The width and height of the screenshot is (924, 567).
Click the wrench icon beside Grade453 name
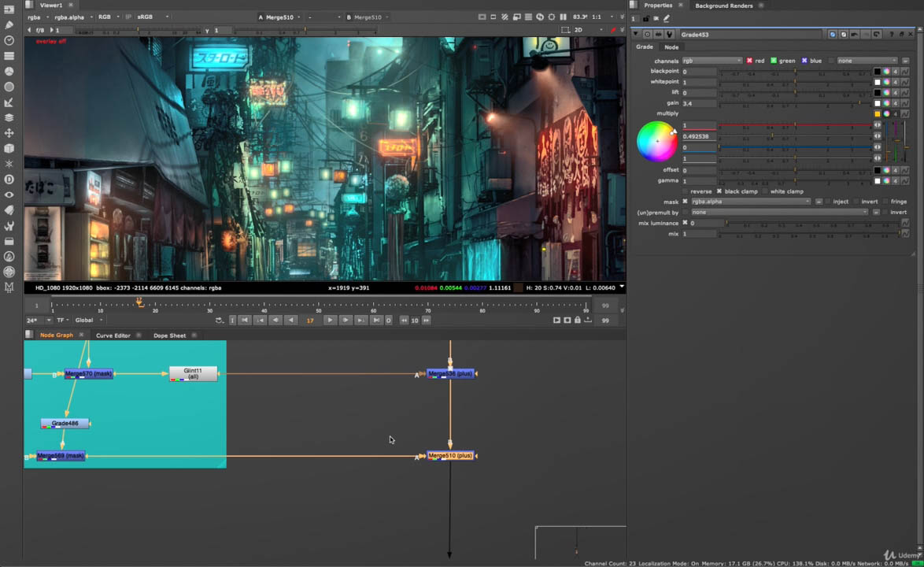pyautogui.click(x=670, y=35)
